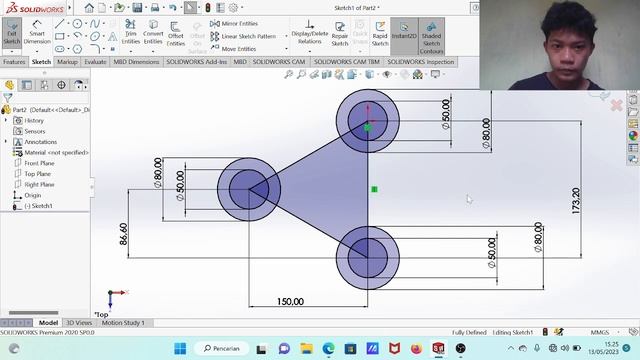
Task: Switch to the SOLIDWORKS Add-Ins tab
Action: [196, 62]
